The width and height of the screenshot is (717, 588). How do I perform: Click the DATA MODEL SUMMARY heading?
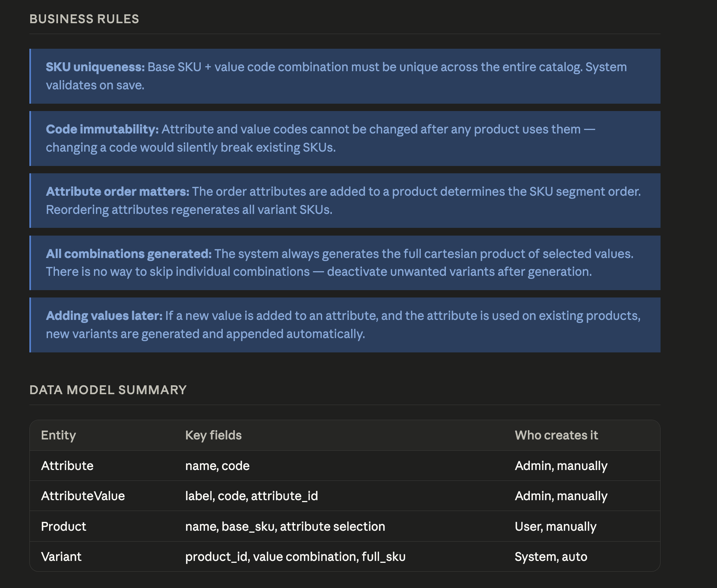(x=108, y=390)
